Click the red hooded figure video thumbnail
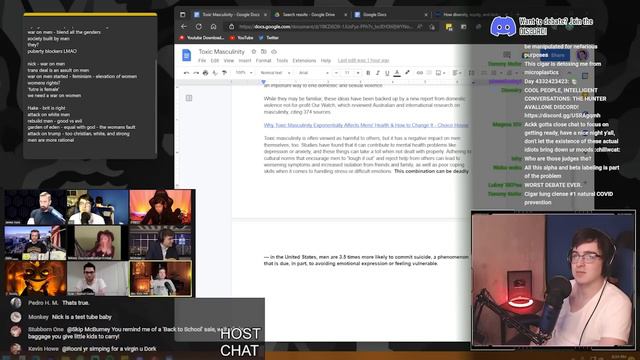Screen dimensions: 640x360 pyautogui.click(x=160, y=207)
